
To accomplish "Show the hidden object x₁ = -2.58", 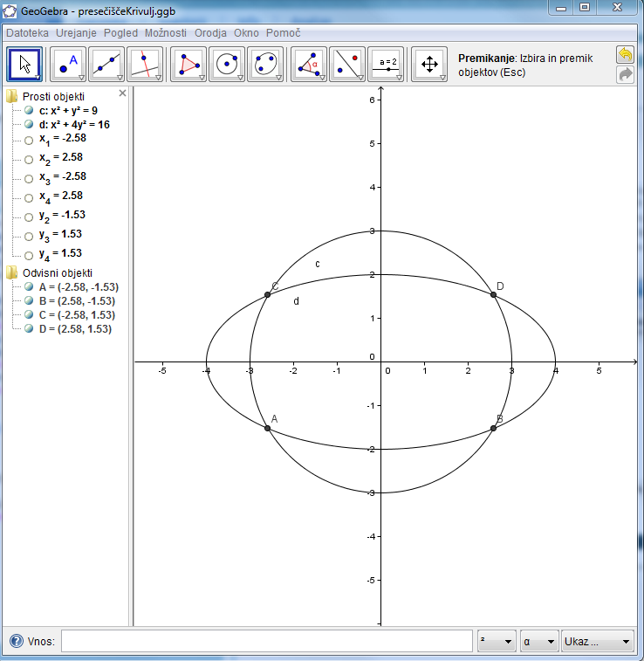I will point(29,140).
